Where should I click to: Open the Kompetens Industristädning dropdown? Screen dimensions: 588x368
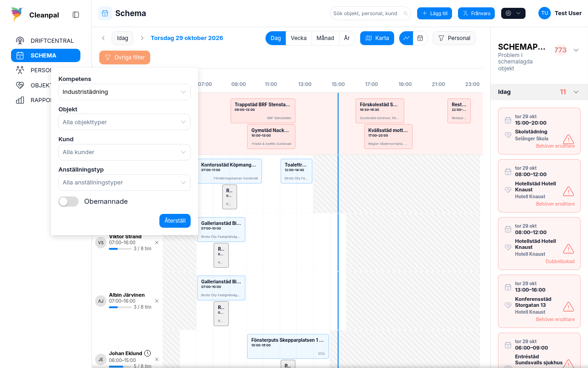(124, 92)
